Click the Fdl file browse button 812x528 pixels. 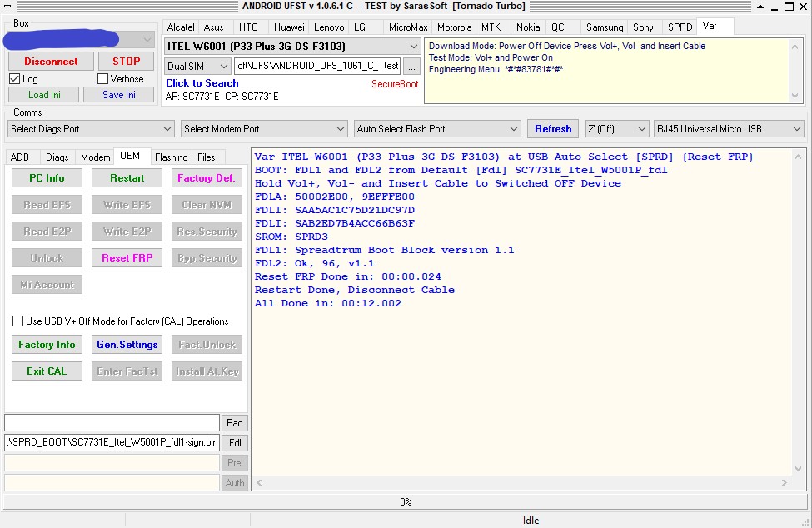[x=235, y=442]
